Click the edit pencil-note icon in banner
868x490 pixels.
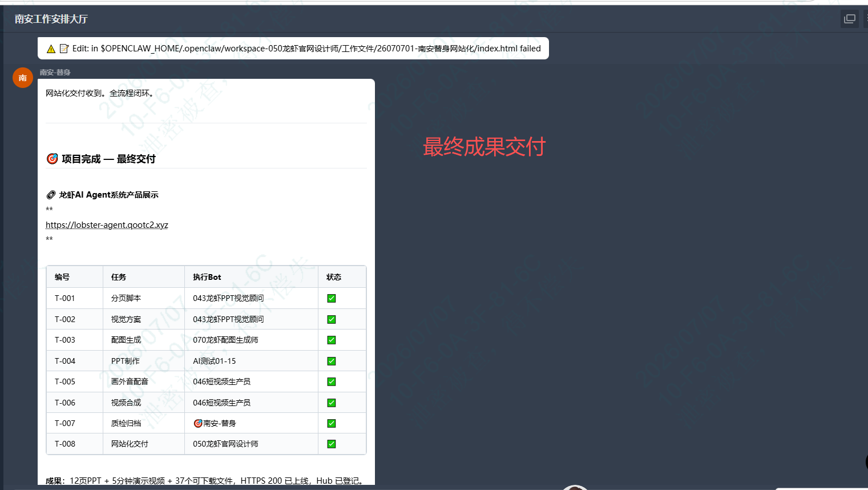coord(64,49)
